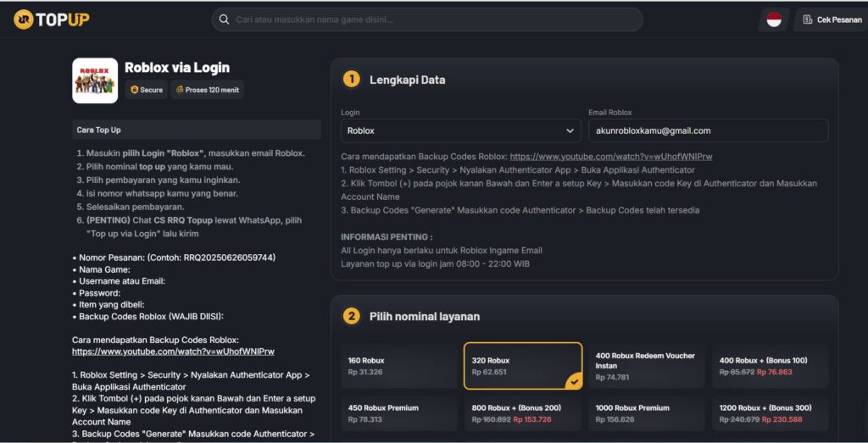Open the Login Roblox dropdown

[461, 131]
